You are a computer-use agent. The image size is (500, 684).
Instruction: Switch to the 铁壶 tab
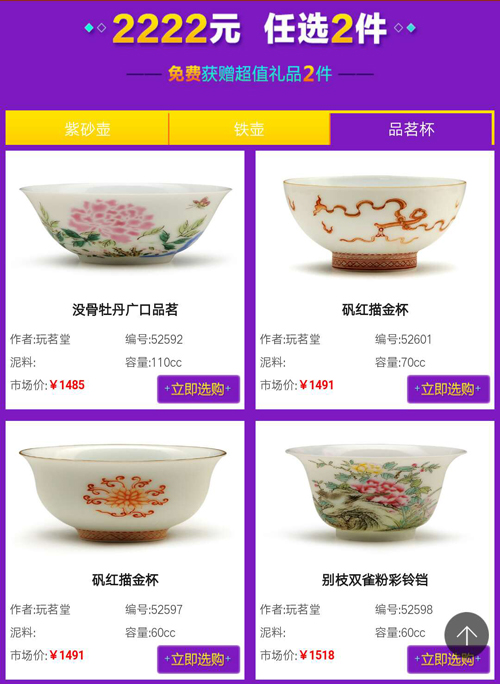249,128
